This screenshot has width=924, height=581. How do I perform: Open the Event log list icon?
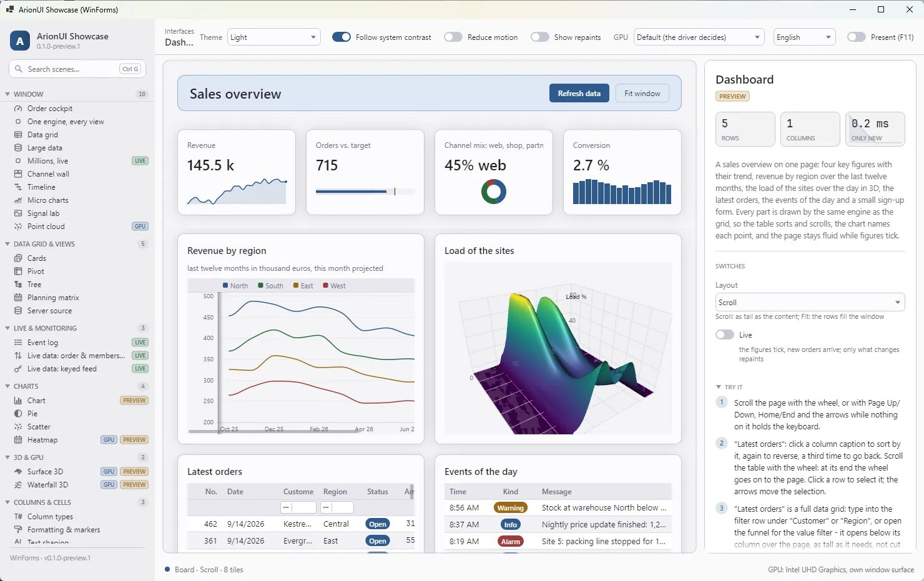point(18,343)
